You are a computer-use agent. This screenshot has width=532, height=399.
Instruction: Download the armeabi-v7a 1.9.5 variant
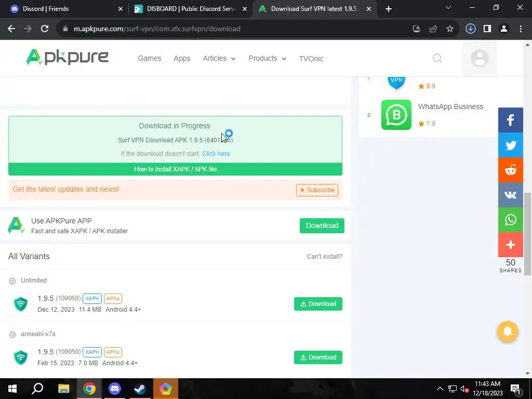tap(318, 357)
